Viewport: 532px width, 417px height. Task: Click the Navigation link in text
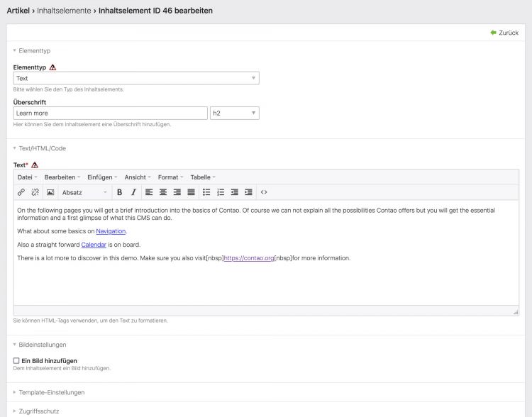pos(111,231)
